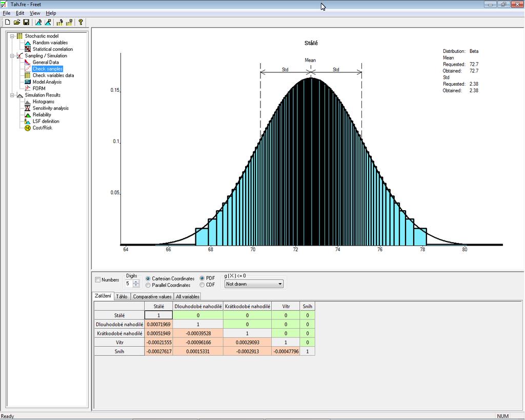This screenshot has width=525, height=420.
Task: Open Cost/Risk tree node
Action: (x=43, y=128)
